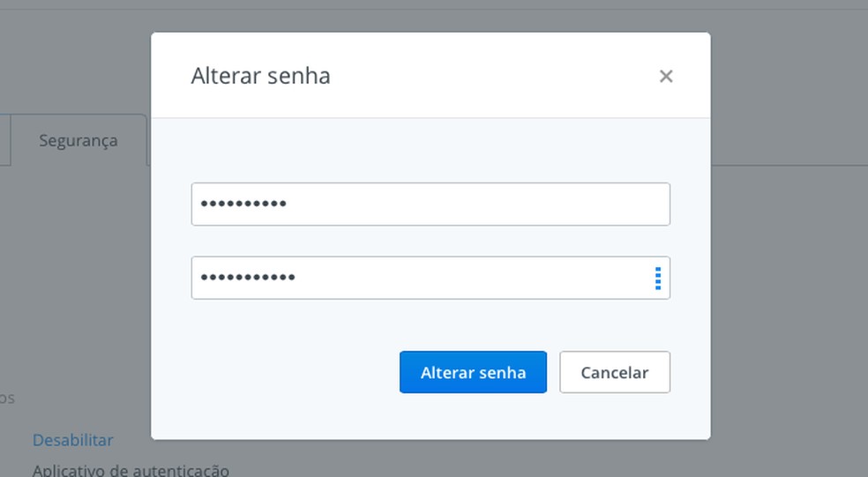This screenshot has width=868, height=477.
Task: Click the masked dots in the second field
Action: (248, 279)
